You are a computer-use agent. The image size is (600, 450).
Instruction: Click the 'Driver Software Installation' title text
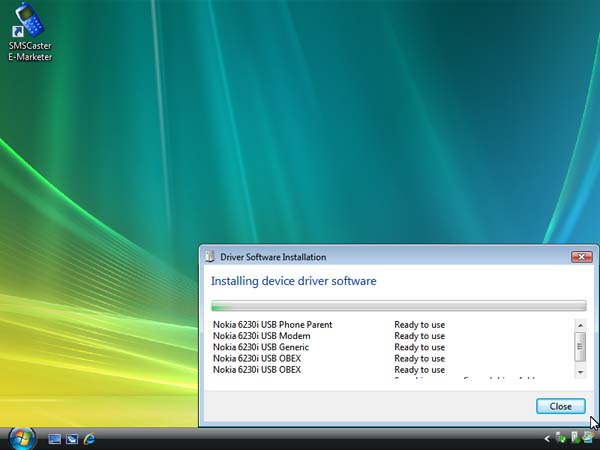(273, 257)
